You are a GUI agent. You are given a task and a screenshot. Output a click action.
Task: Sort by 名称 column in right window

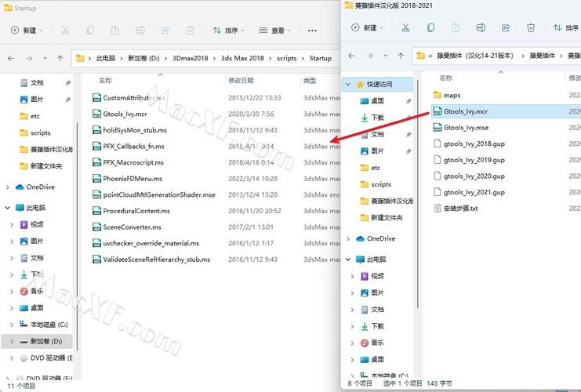pyautogui.click(x=445, y=78)
